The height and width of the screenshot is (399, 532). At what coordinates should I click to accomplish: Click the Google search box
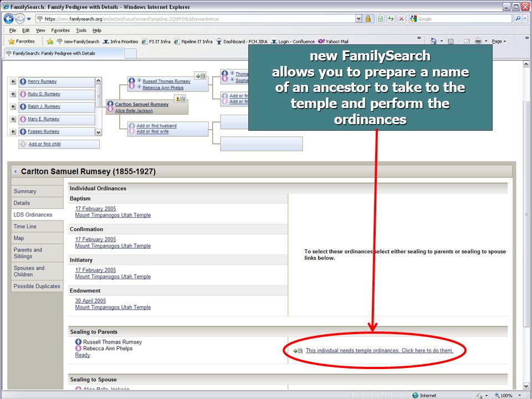[461, 19]
